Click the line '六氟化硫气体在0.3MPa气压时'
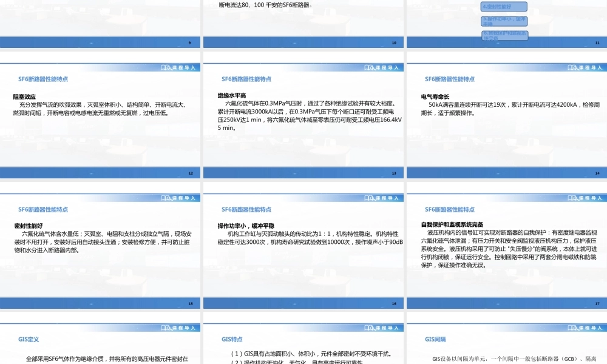 coord(310,103)
